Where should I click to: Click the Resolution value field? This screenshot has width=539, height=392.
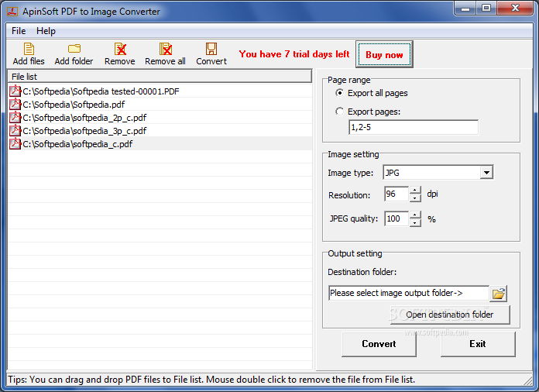click(397, 194)
